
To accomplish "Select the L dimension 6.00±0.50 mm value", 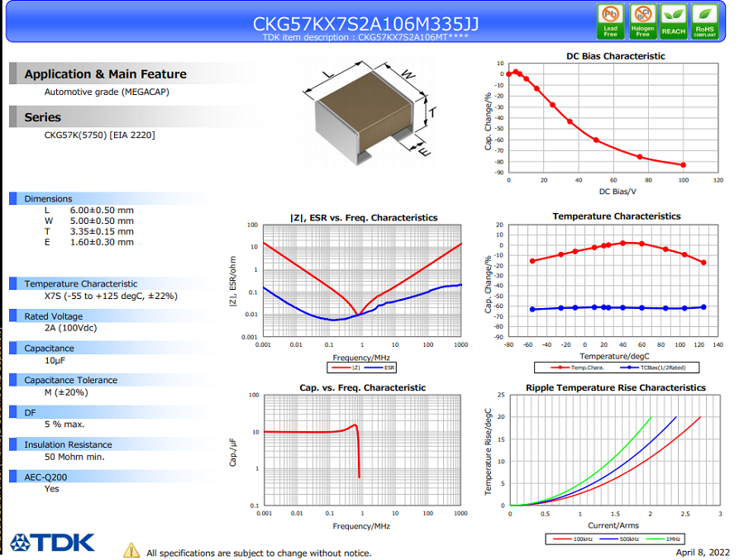I will 102,210.
